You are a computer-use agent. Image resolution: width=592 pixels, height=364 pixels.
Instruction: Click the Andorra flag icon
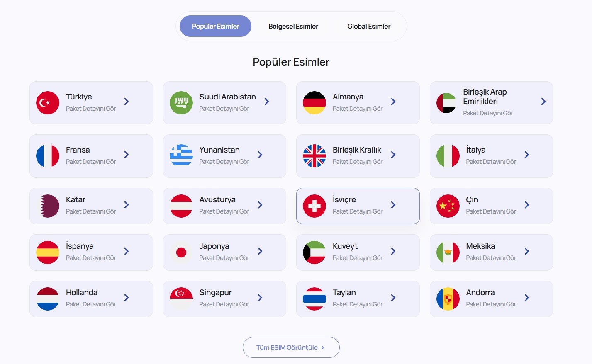(x=448, y=298)
